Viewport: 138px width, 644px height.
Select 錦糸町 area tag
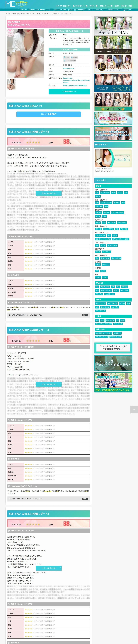pyautogui.click(x=98, y=252)
